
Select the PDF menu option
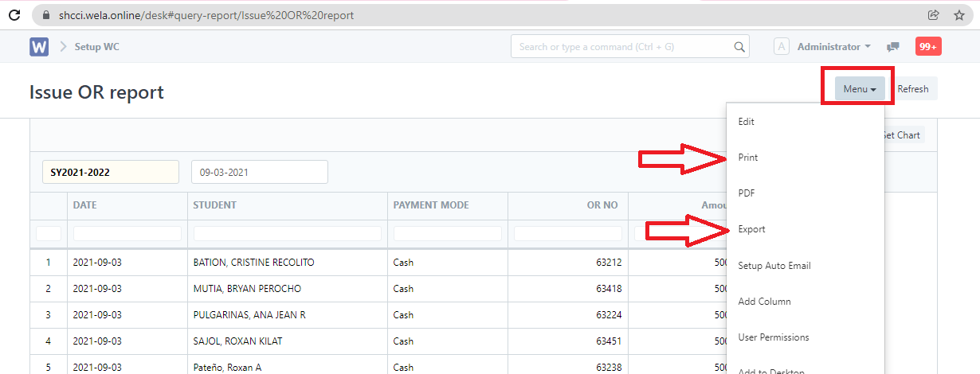(x=747, y=193)
